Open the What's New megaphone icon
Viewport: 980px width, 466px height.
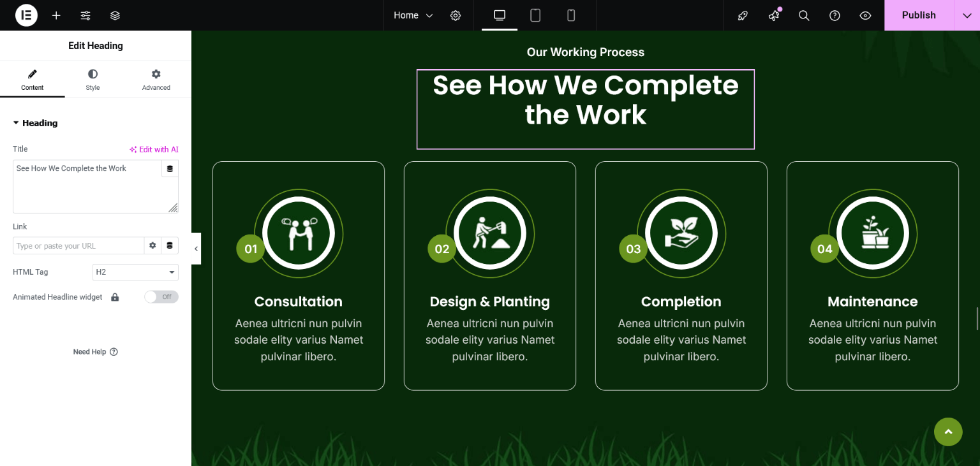(773, 15)
